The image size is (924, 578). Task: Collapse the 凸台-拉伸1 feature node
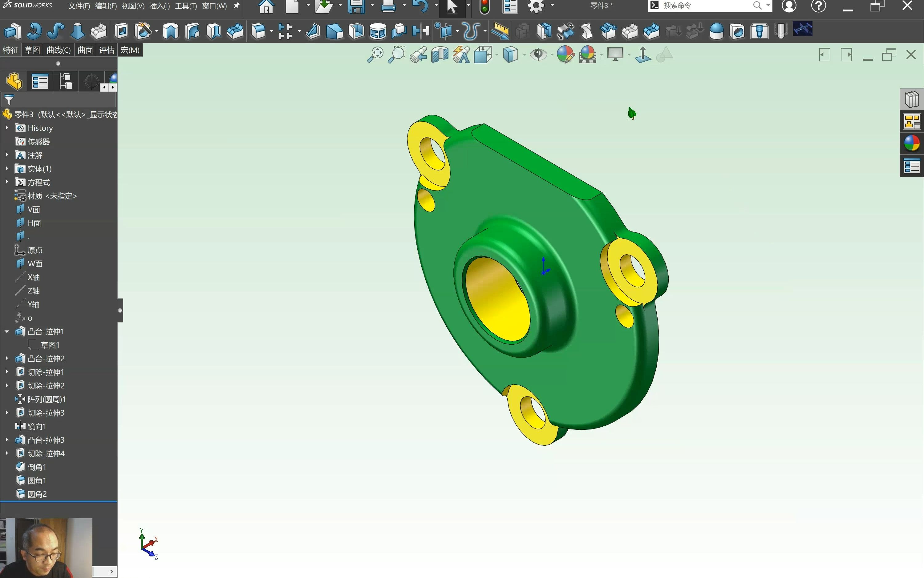coord(7,331)
